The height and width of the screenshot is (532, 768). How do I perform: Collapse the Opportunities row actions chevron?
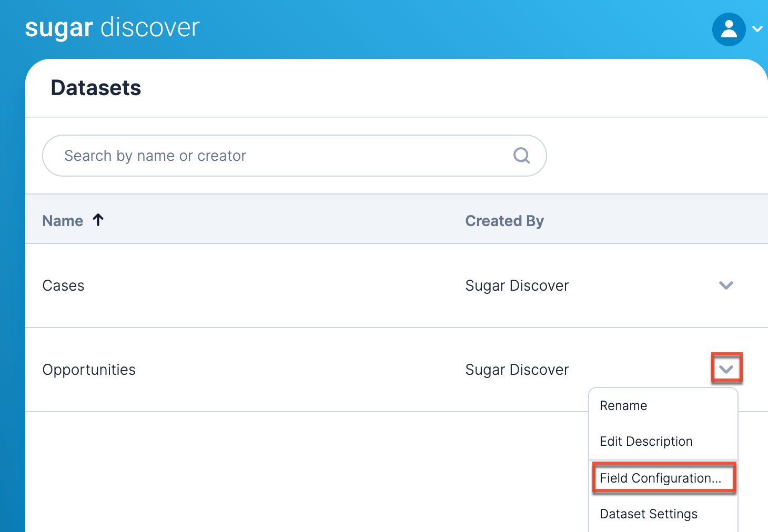726,369
